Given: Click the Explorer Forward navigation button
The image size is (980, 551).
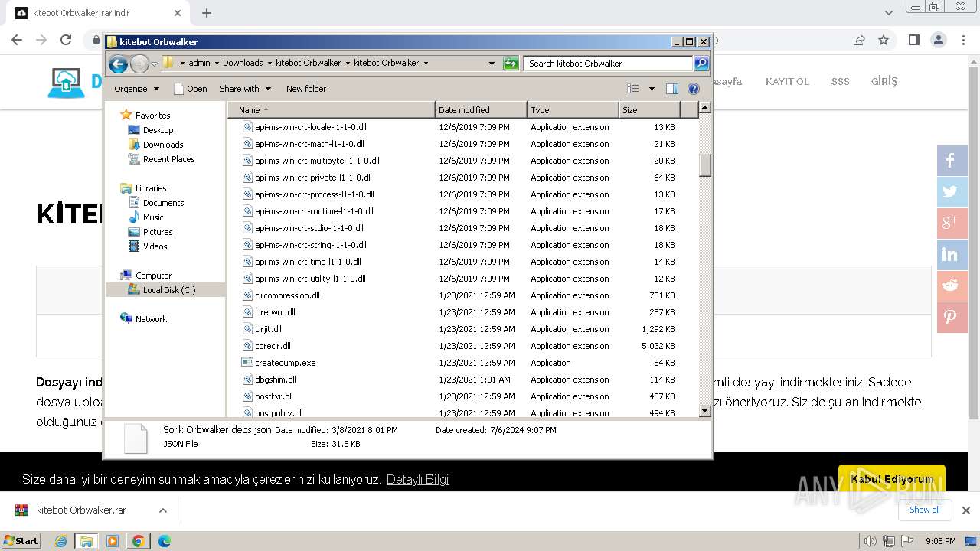Looking at the screenshot, I should click(x=139, y=64).
